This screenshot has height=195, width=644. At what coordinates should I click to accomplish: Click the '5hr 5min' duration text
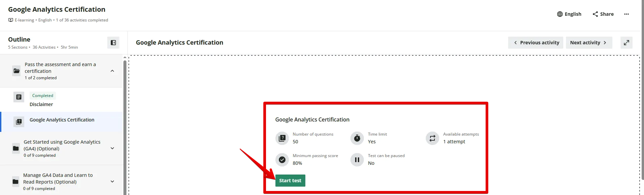point(69,47)
